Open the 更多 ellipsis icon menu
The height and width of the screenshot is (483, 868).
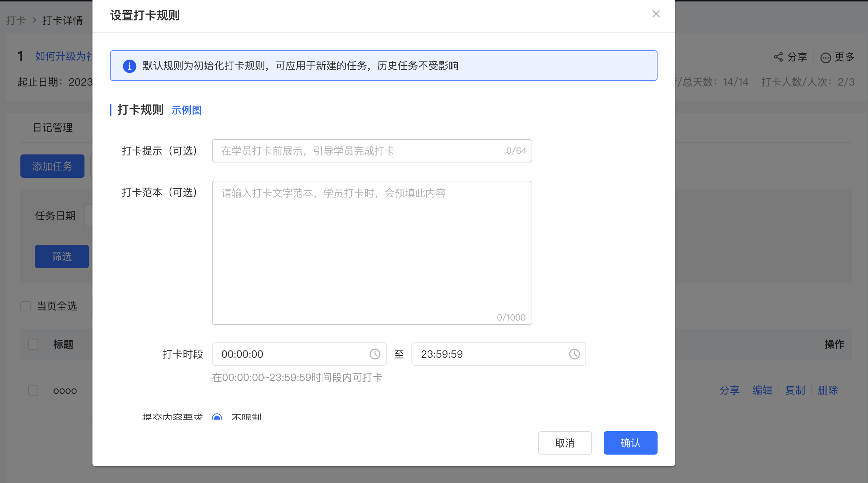[825, 57]
